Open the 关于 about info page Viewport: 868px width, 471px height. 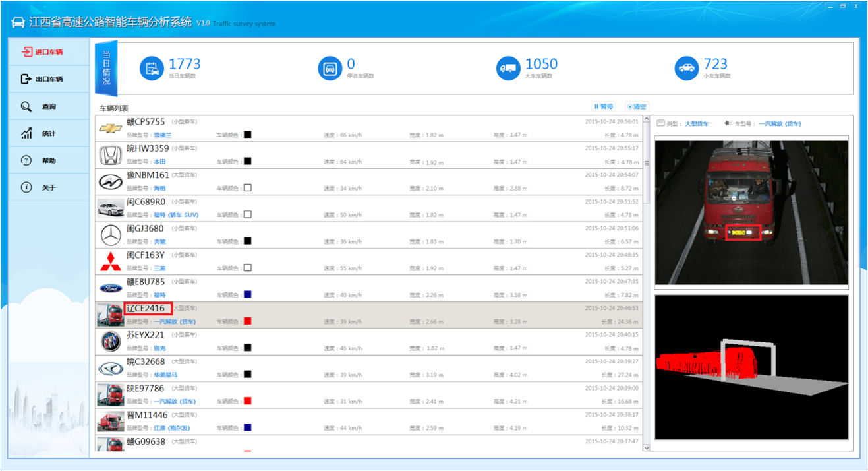pos(49,187)
